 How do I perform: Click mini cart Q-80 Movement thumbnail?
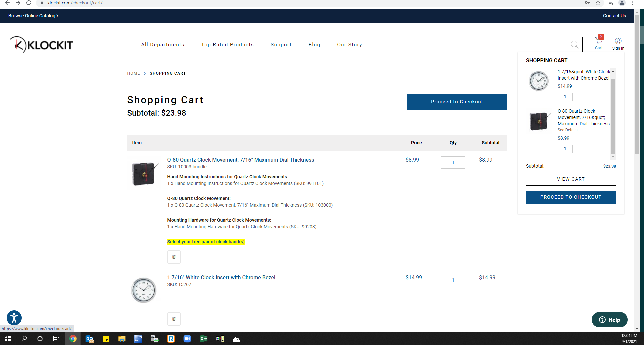539,121
